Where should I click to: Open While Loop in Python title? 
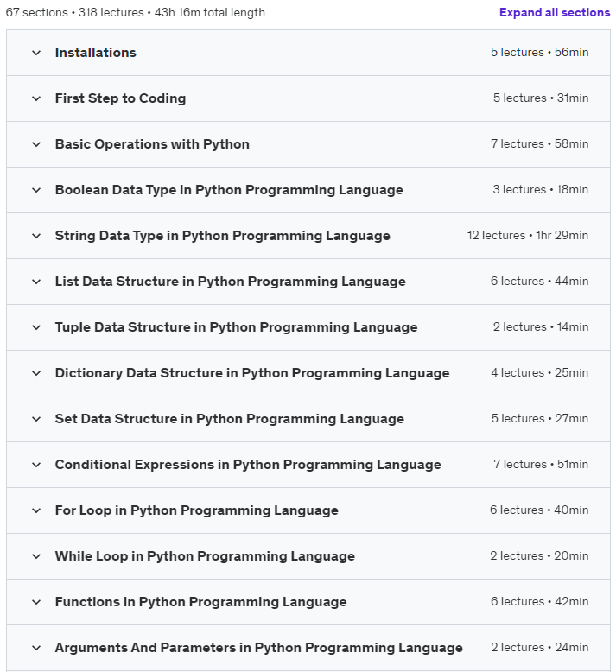tap(205, 556)
